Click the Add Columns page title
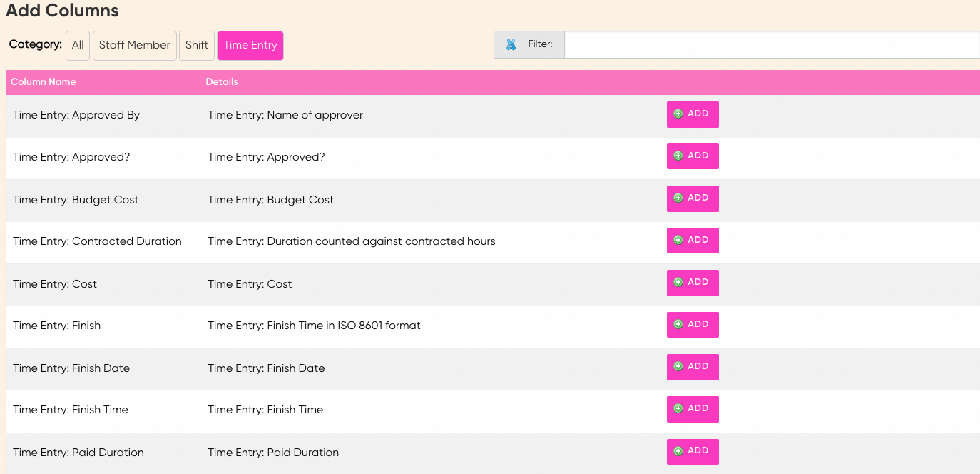This screenshot has height=474, width=980. point(63,11)
